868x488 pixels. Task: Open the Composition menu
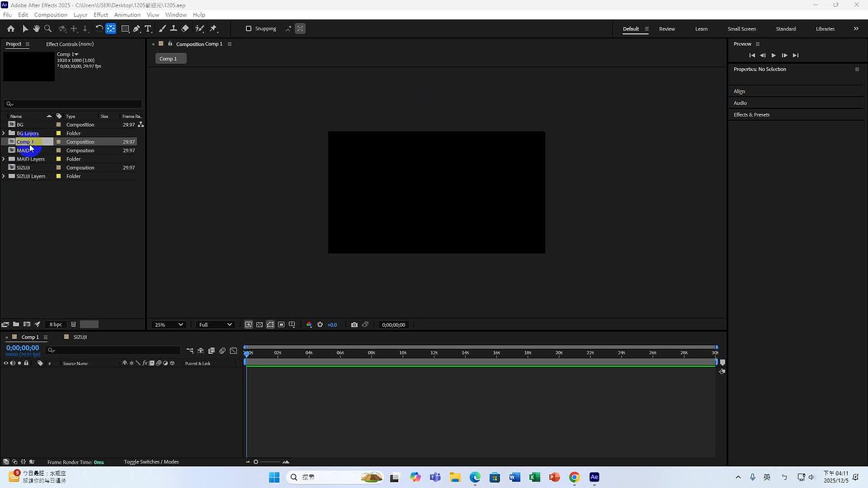(51, 15)
